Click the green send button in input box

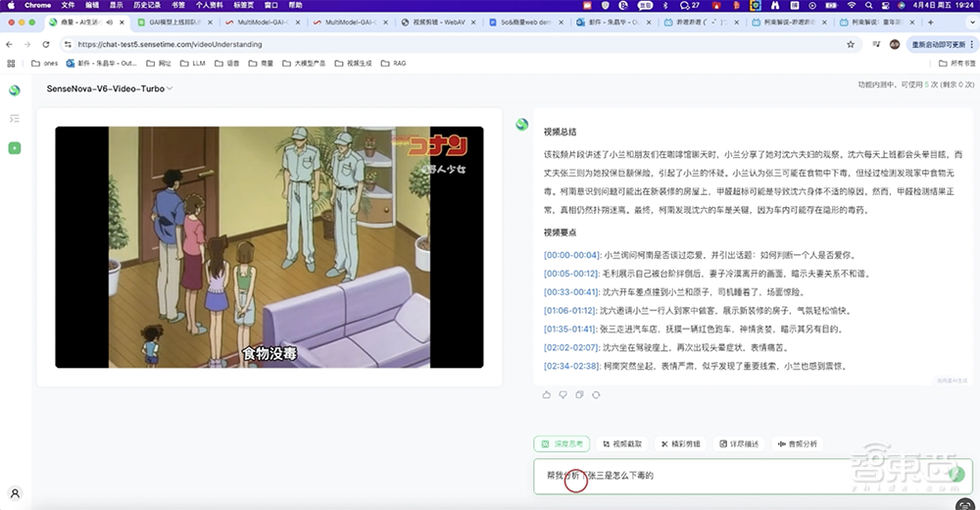pyautogui.click(x=955, y=475)
